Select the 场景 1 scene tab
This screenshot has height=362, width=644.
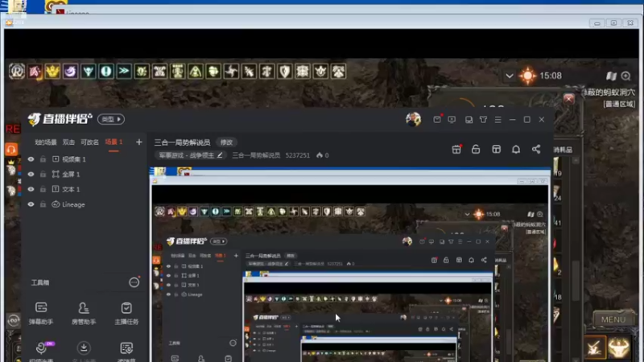[114, 142]
